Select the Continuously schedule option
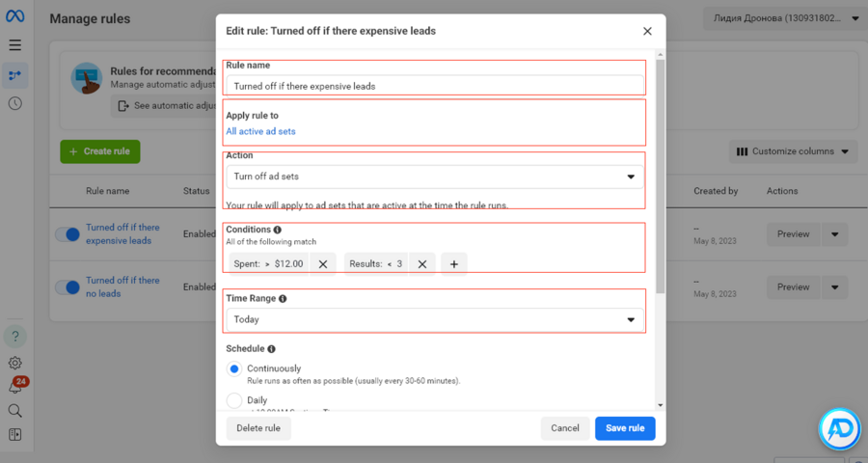This screenshot has width=868, height=463. [234, 368]
